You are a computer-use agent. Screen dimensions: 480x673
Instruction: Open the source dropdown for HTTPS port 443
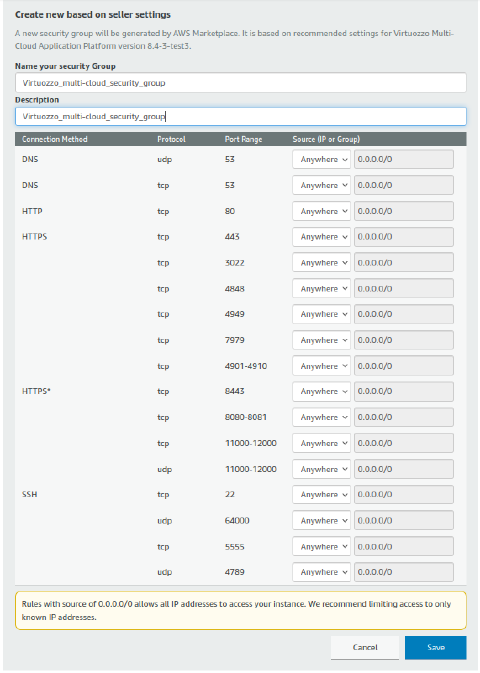coord(322,237)
